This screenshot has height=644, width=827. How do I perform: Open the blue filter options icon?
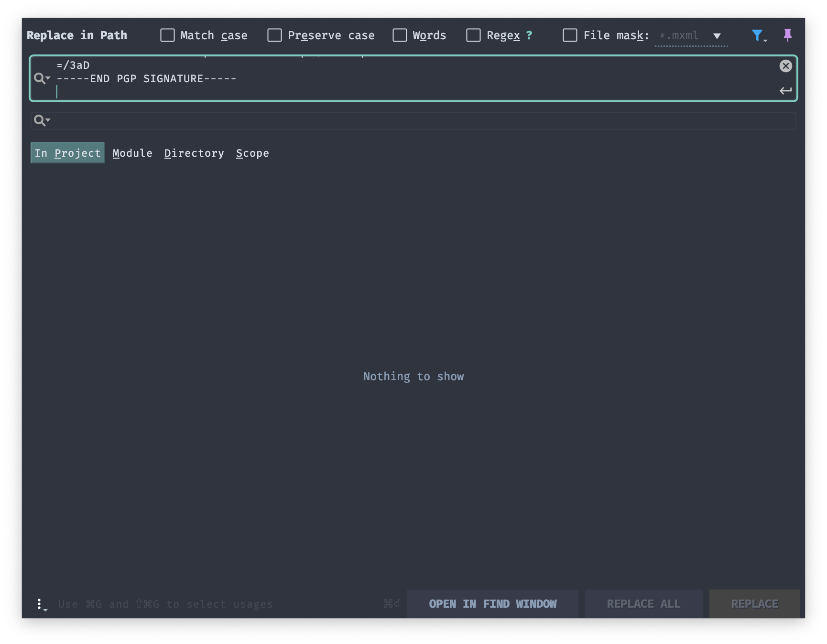[x=759, y=36]
